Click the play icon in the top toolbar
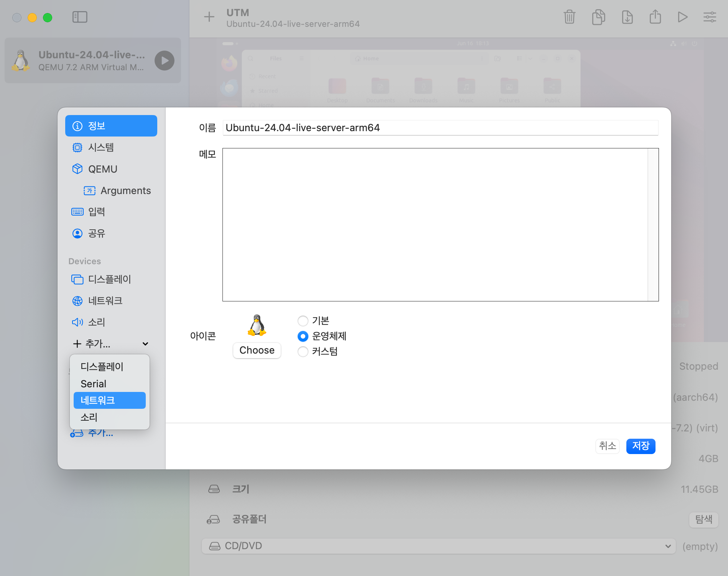The width and height of the screenshot is (728, 576). coord(682,17)
